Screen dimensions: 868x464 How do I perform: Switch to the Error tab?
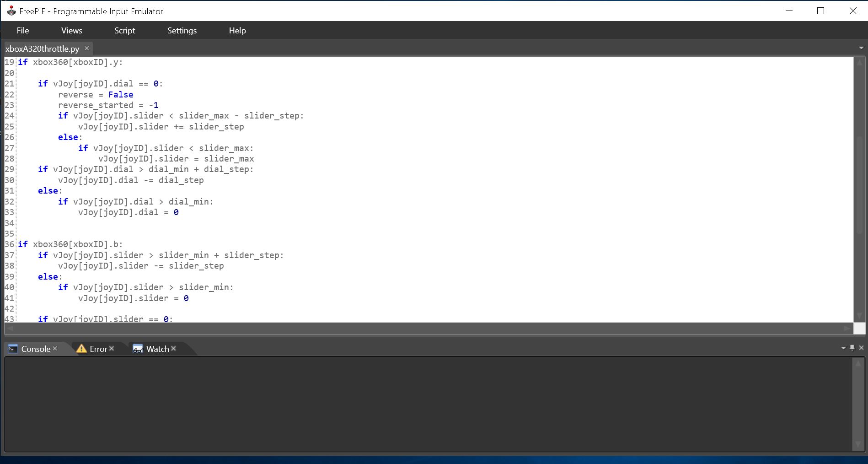click(98, 349)
